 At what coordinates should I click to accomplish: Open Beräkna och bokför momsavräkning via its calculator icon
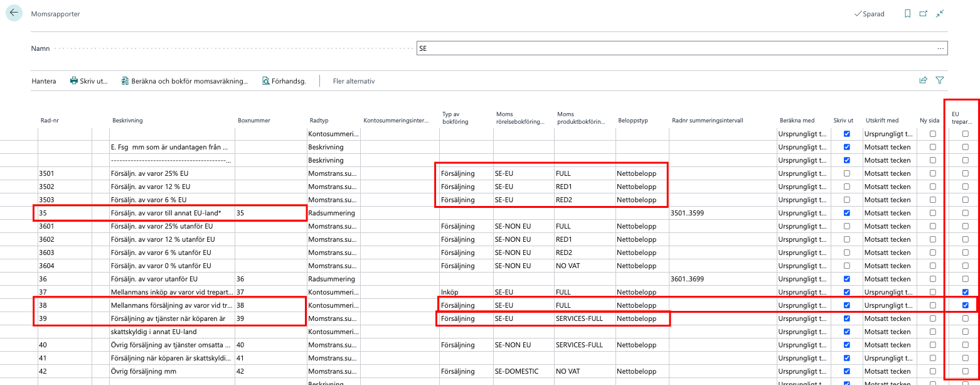125,80
